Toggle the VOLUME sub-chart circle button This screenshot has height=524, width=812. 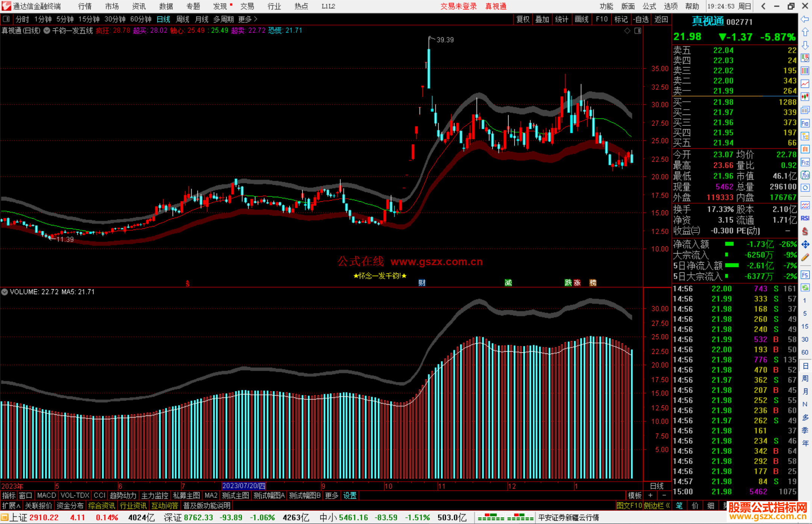5,292
